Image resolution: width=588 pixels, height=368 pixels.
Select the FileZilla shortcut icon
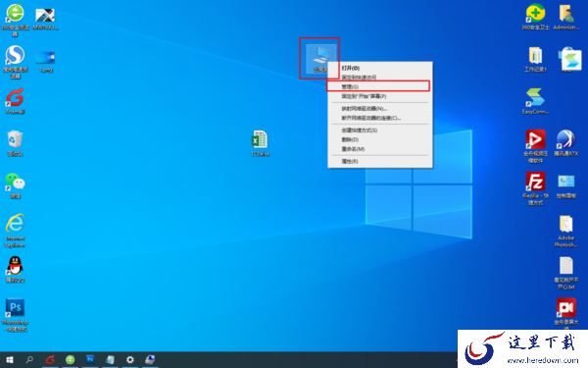535,188
